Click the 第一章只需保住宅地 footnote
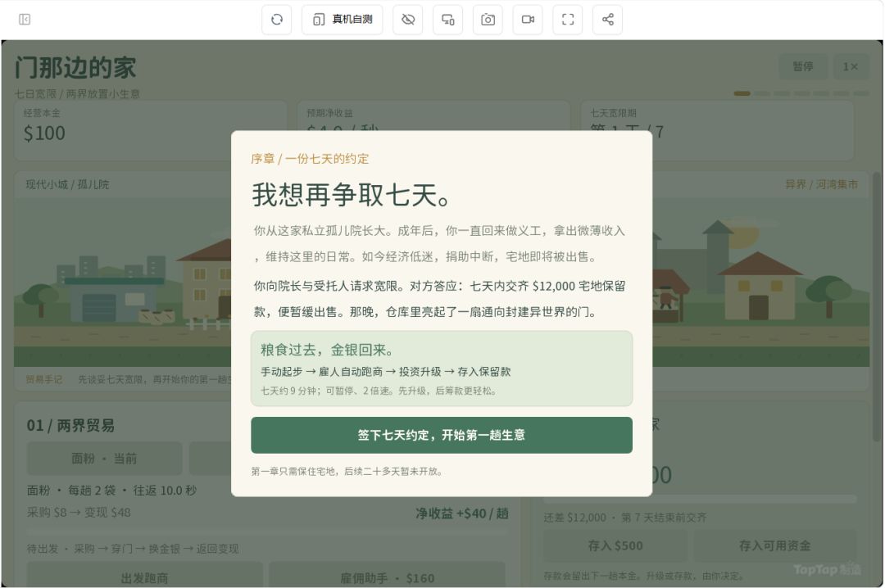885x588 pixels. click(347, 471)
